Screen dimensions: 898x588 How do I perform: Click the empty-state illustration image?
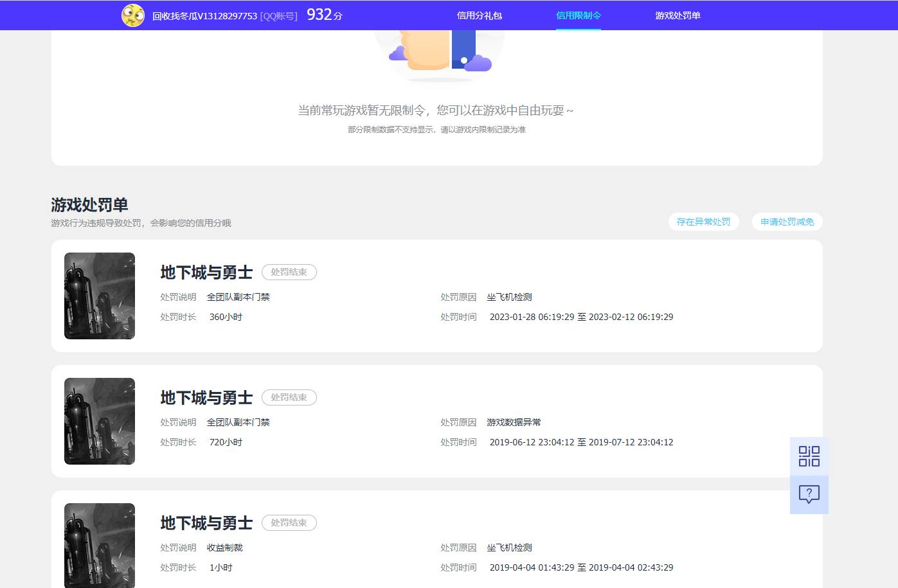point(440,56)
